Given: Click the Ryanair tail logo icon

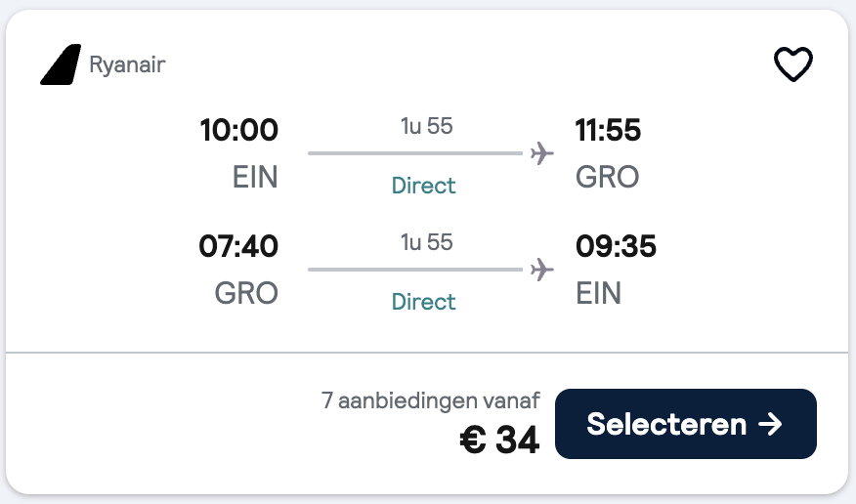Looking at the screenshot, I should [x=61, y=65].
